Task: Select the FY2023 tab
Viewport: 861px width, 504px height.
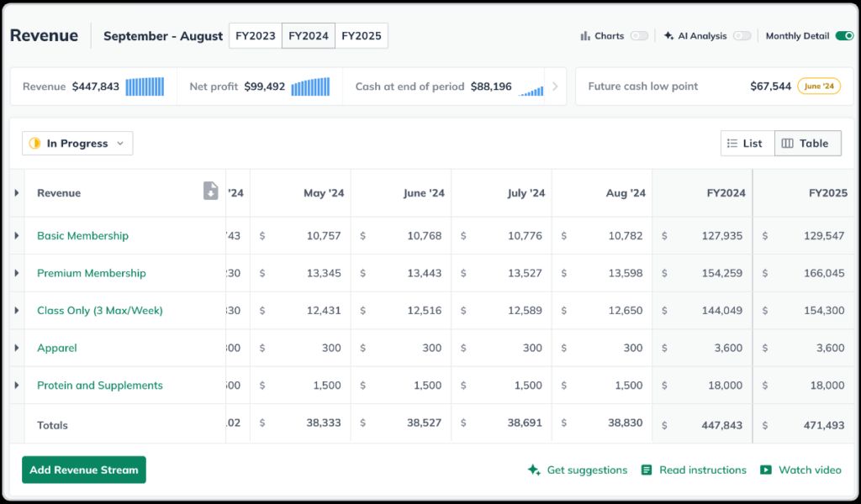Action: [x=256, y=36]
